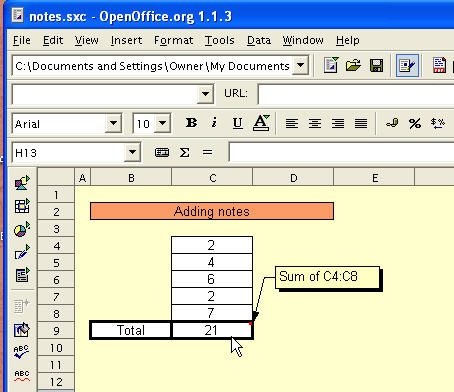Click the Spellcheck ABC checkmark icon
This screenshot has width=454, height=392.
click(22, 352)
